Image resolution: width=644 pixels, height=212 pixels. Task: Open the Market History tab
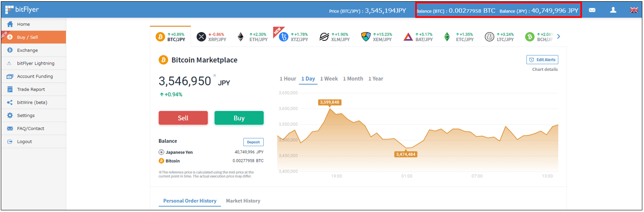(243, 201)
